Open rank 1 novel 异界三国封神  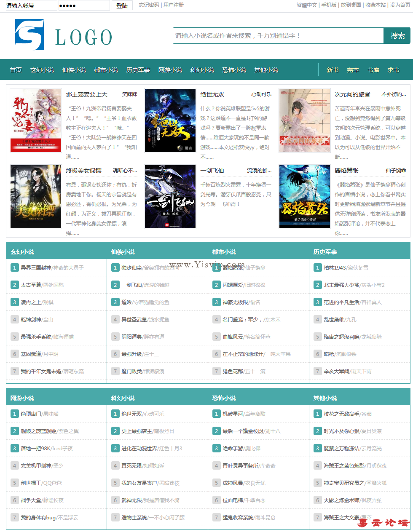click(36, 268)
